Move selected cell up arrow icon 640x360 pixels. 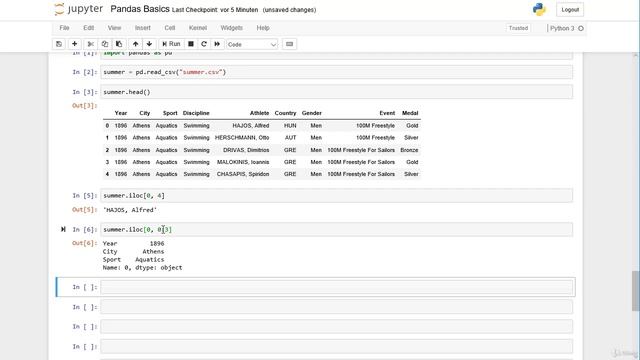(x=135, y=44)
